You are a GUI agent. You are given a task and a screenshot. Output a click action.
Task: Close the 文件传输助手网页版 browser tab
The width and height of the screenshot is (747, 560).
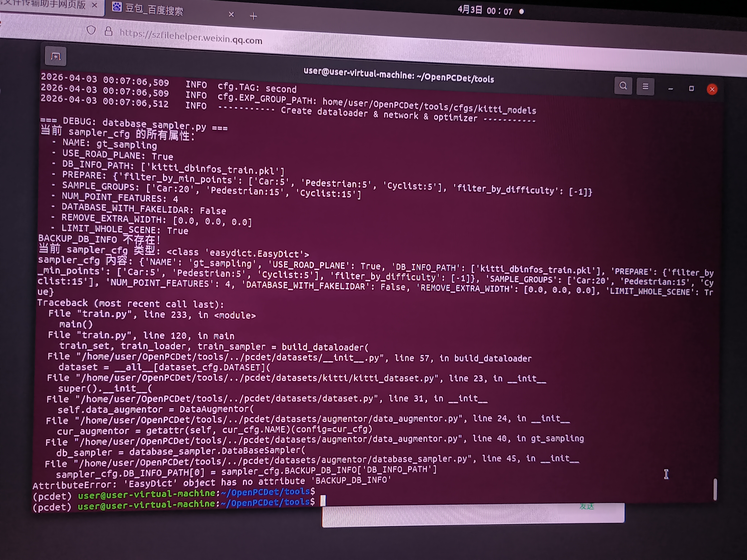click(95, 5)
